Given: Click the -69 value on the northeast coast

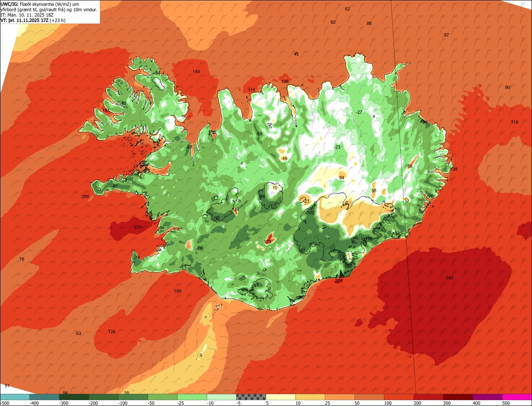Looking at the screenshot, I should pos(424,122).
